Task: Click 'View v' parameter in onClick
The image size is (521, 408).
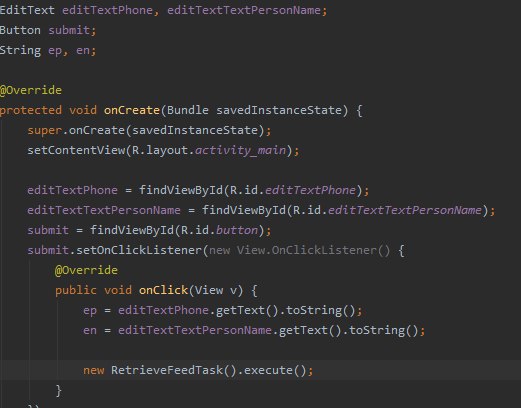Action: (x=216, y=290)
